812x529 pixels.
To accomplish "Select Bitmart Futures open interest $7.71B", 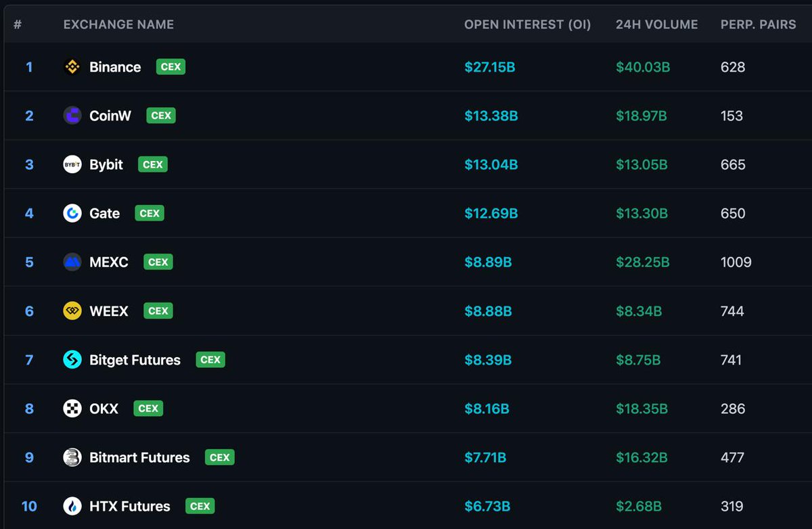I will [x=485, y=457].
